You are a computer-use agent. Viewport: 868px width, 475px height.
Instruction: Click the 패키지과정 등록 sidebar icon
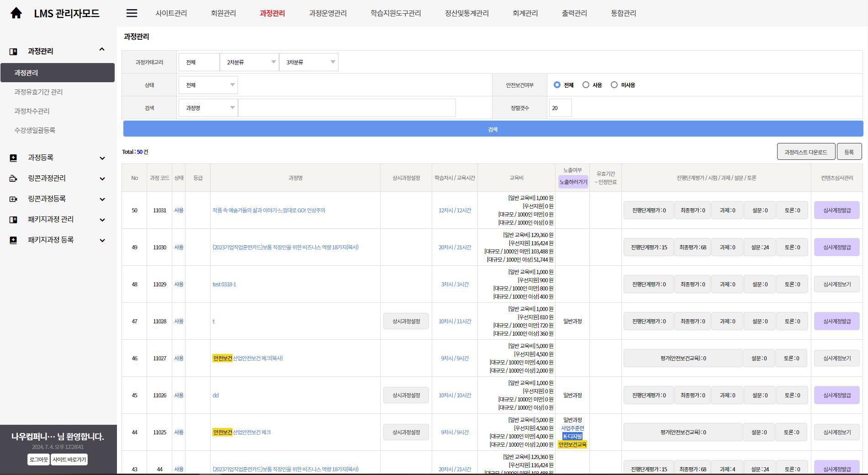coord(13,240)
